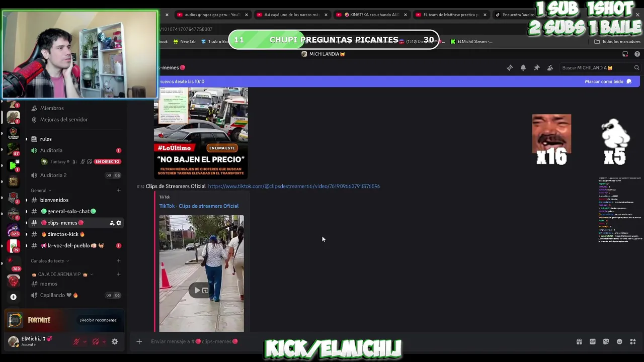Open the server icon with badge 325
The height and width of the screenshot is (362, 644).
[14, 230]
